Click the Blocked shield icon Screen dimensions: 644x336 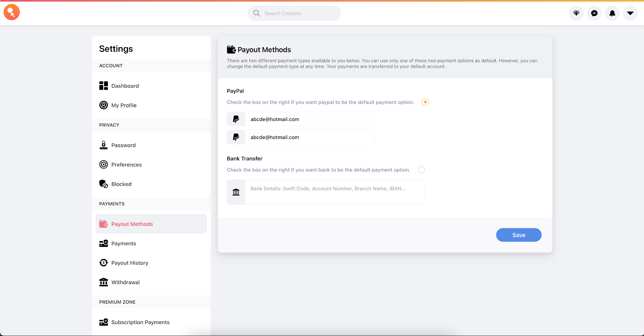pos(103,184)
